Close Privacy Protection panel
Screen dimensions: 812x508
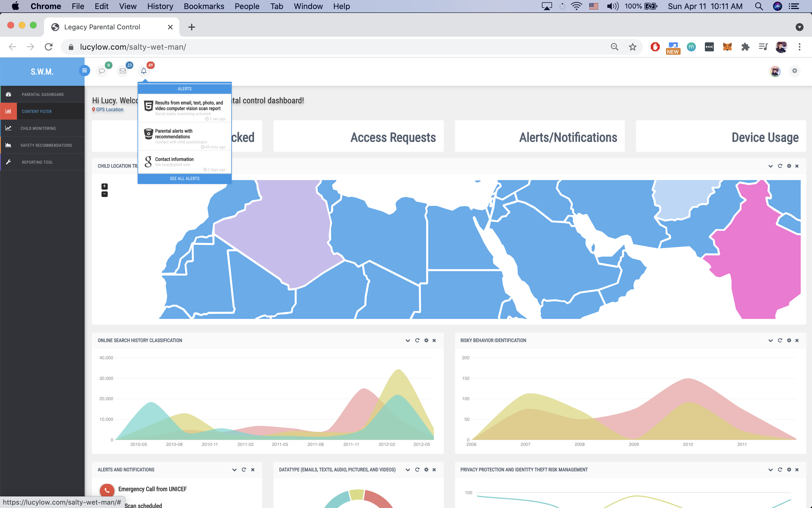point(797,470)
